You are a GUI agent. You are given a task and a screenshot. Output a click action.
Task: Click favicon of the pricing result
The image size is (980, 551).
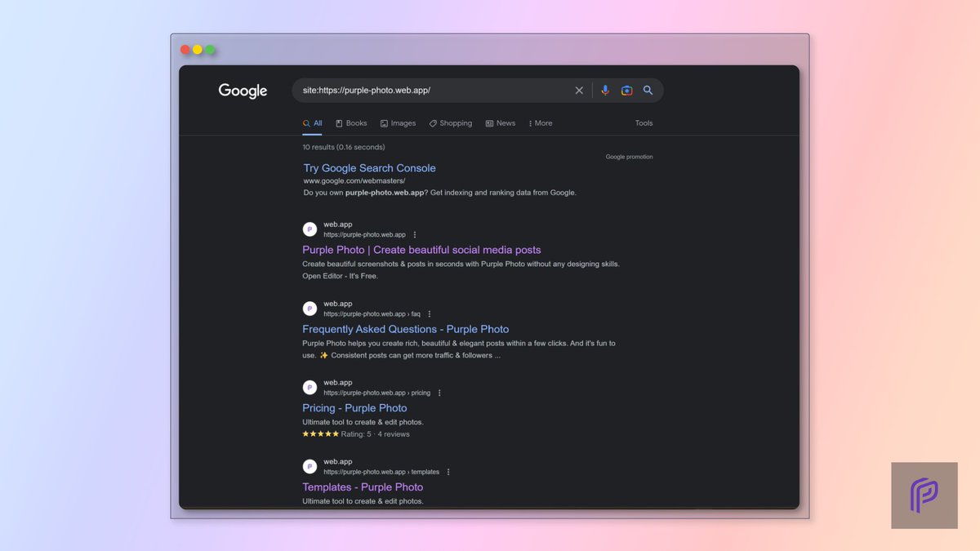tap(310, 387)
